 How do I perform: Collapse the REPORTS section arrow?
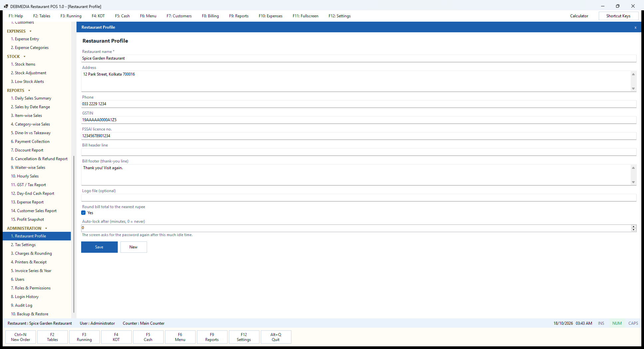(x=29, y=91)
